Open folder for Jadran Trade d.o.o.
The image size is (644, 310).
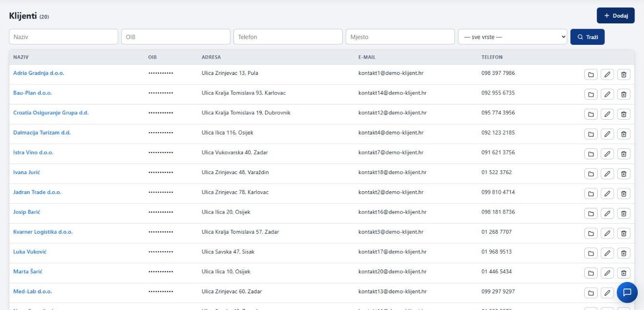591,194
